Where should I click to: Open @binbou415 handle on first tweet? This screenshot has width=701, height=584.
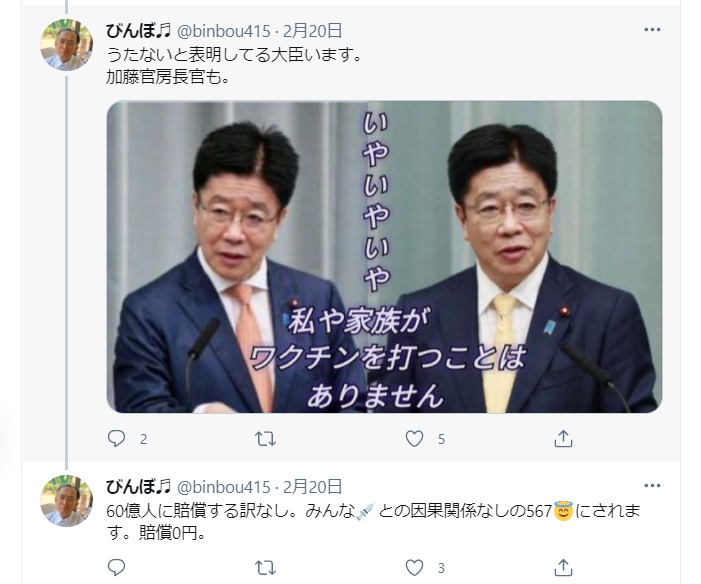[224, 31]
